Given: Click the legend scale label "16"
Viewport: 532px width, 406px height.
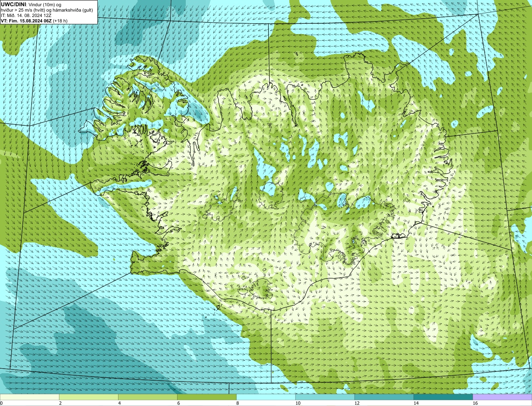Looking at the screenshot, I should (x=475, y=403).
